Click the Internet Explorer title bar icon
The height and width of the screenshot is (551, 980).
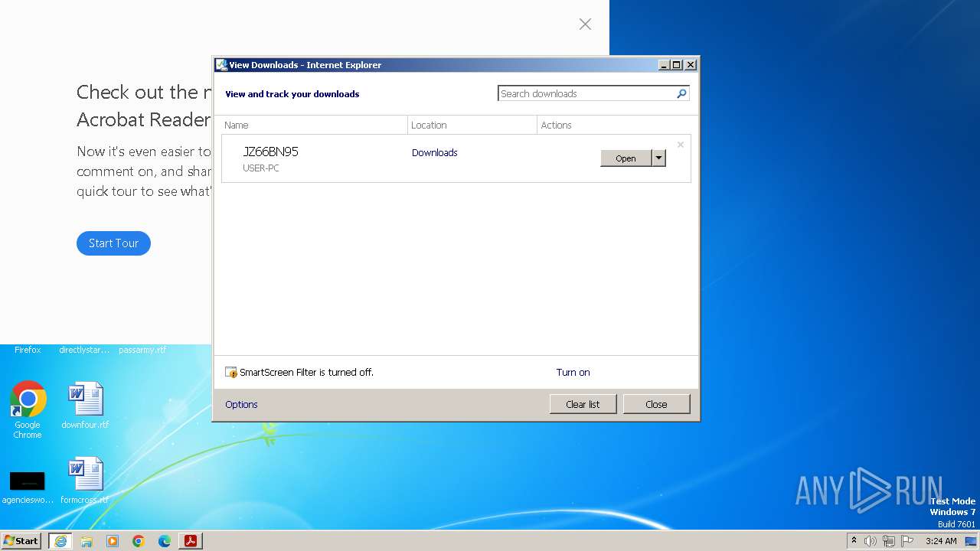click(x=221, y=65)
